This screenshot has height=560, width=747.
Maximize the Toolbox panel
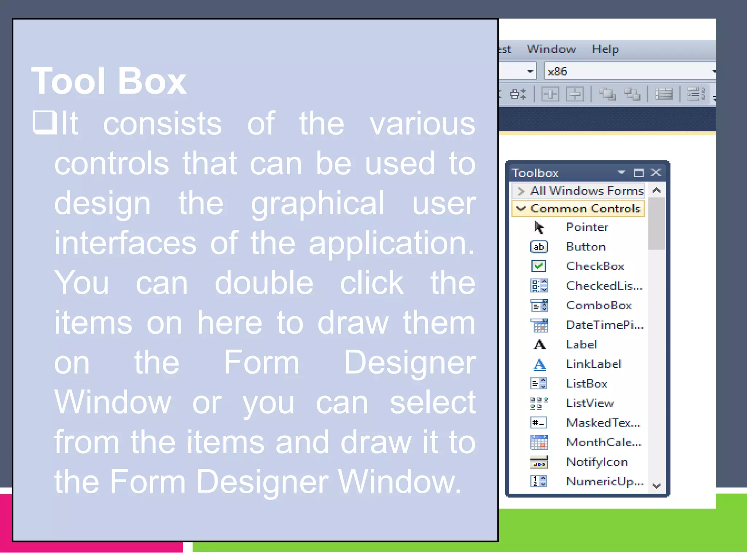tap(638, 172)
